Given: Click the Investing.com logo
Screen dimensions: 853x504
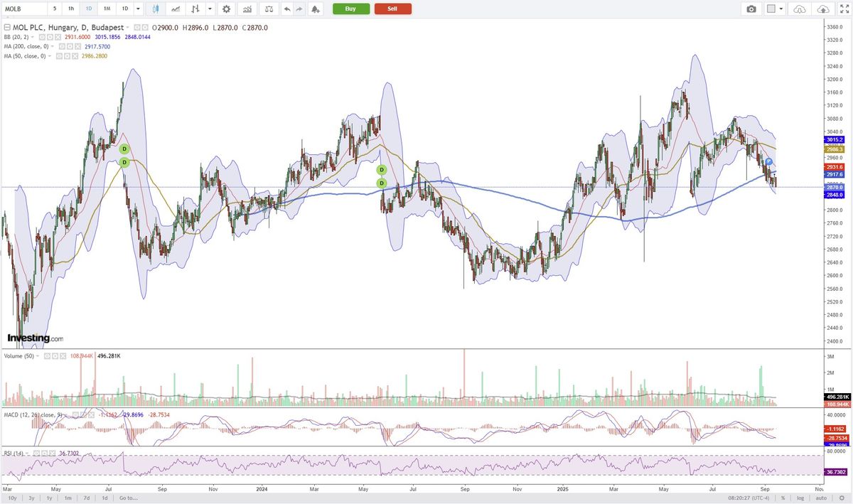Looking at the screenshot, I should (x=35, y=338).
